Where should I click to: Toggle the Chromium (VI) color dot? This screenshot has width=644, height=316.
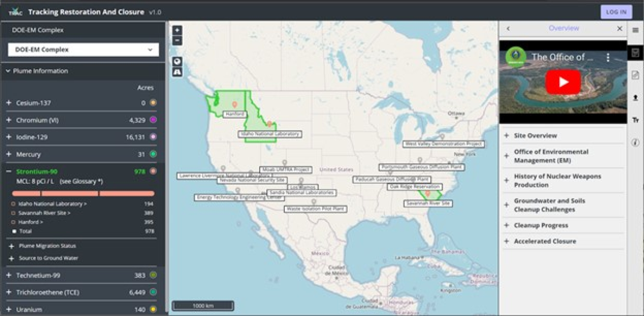pyautogui.click(x=153, y=120)
